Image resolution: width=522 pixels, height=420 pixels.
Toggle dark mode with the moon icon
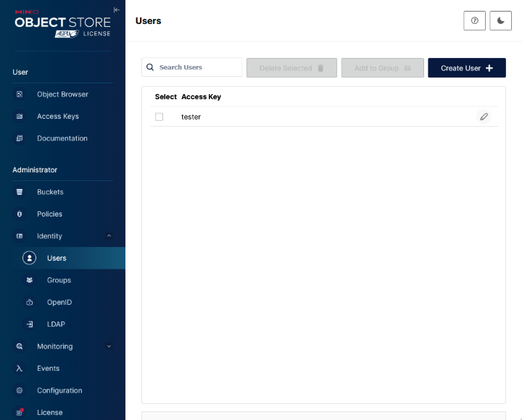(501, 21)
